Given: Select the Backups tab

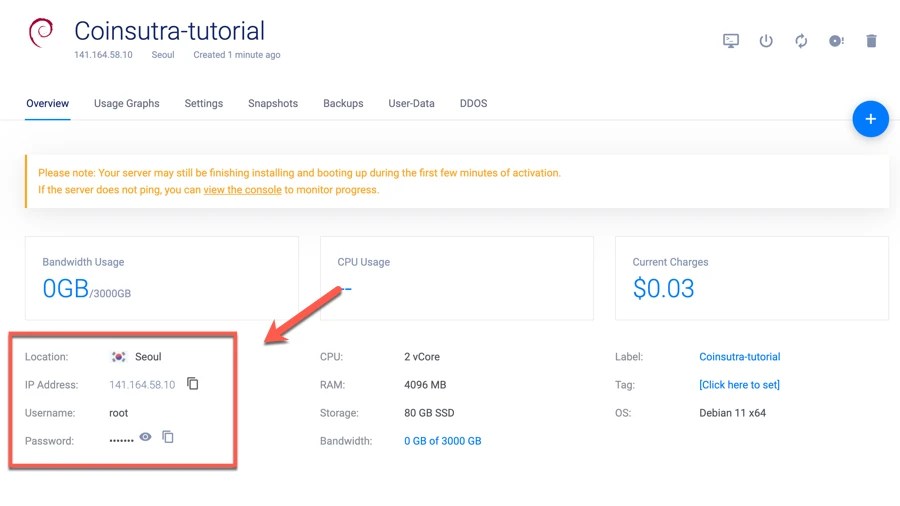Looking at the screenshot, I should (x=343, y=103).
